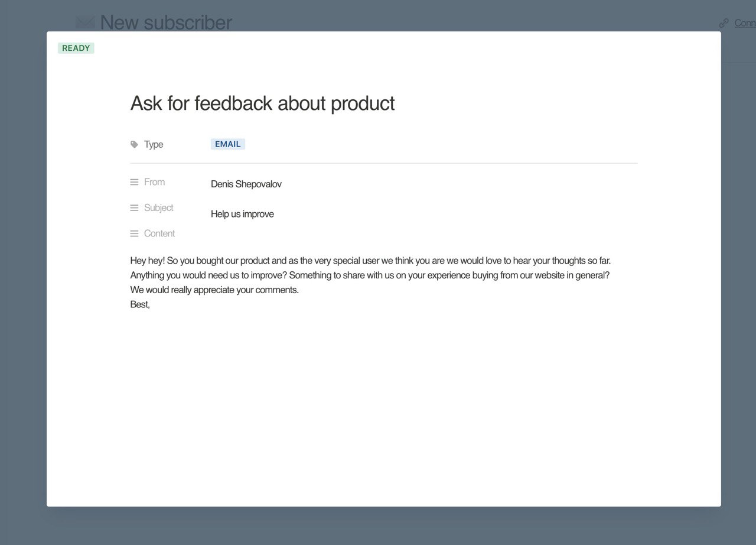Click the chain link icon at top right
The height and width of the screenshot is (545, 756).
pyautogui.click(x=724, y=23)
